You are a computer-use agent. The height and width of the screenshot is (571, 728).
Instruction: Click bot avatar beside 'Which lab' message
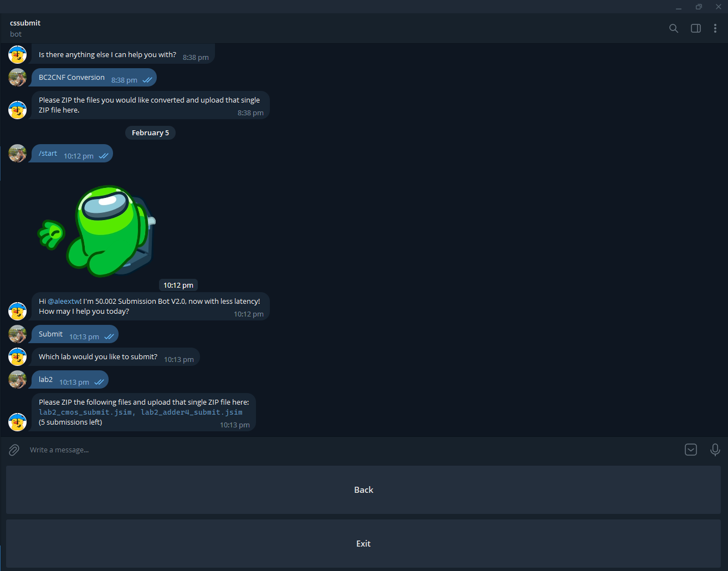click(x=18, y=357)
